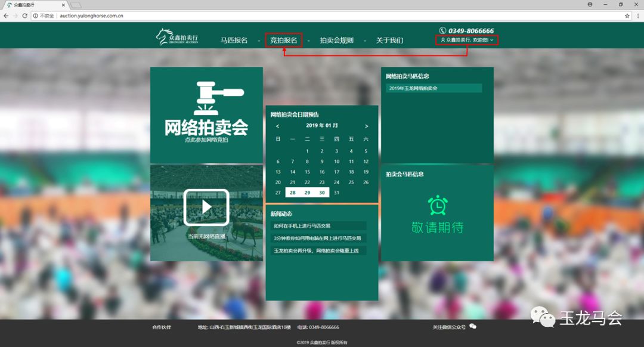Click the highlighted 竞拍报名 menu item
Image resolution: width=644 pixels, height=347 pixels.
(x=283, y=41)
